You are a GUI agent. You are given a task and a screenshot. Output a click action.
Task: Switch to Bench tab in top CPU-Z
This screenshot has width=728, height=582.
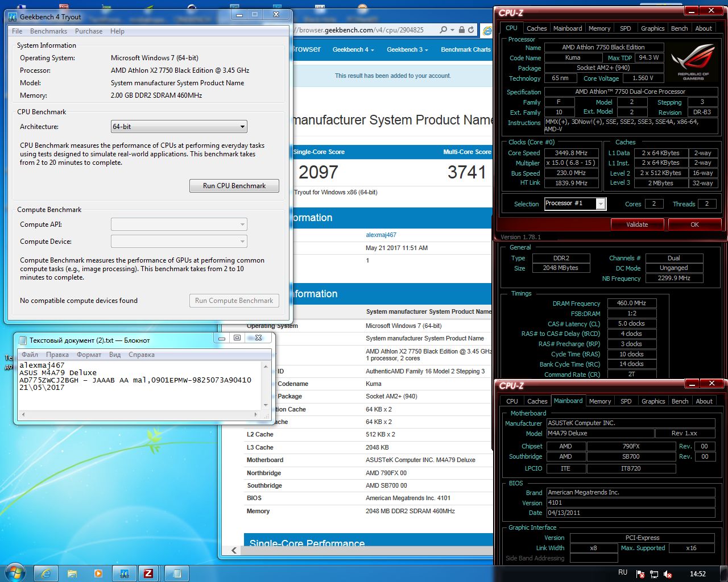679,28
